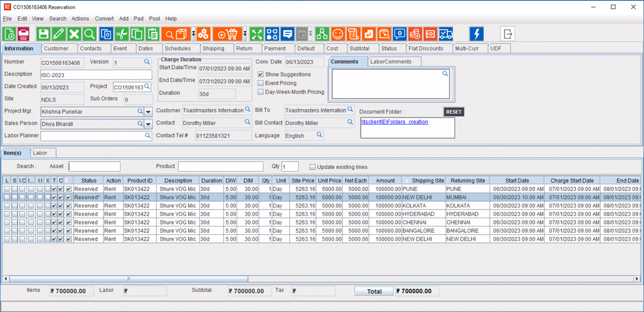Open the Convert menu
The height and width of the screenshot is (312, 644).
pyautogui.click(x=104, y=19)
